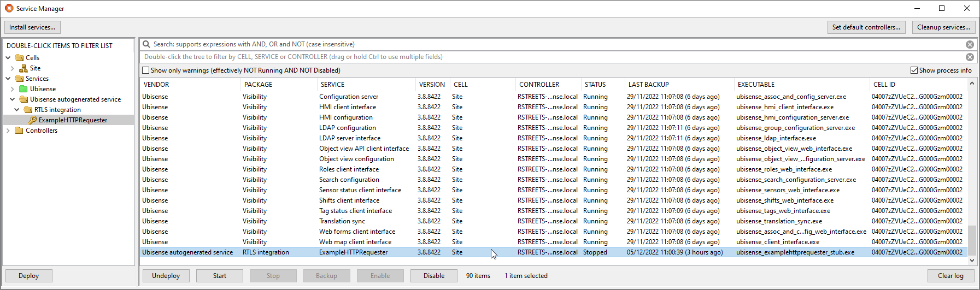Expand the Controllers tree node

click(x=8, y=131)
